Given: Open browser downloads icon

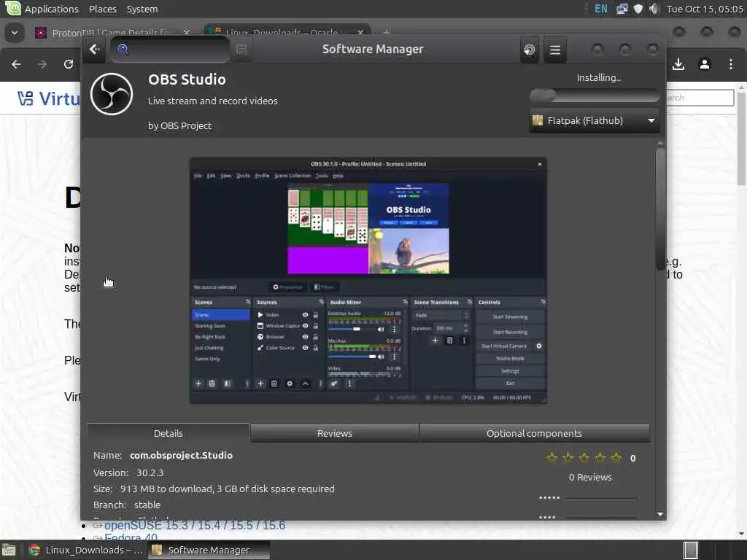Looking at the screenshot, I should pyautogui.click(x=678, y=64).
